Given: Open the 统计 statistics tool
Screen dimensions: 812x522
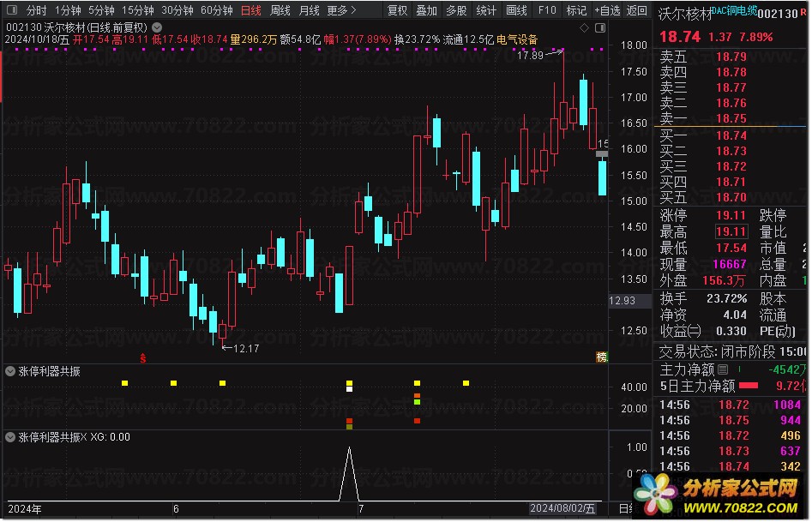Looking at the screenshot, I should 486,9.
